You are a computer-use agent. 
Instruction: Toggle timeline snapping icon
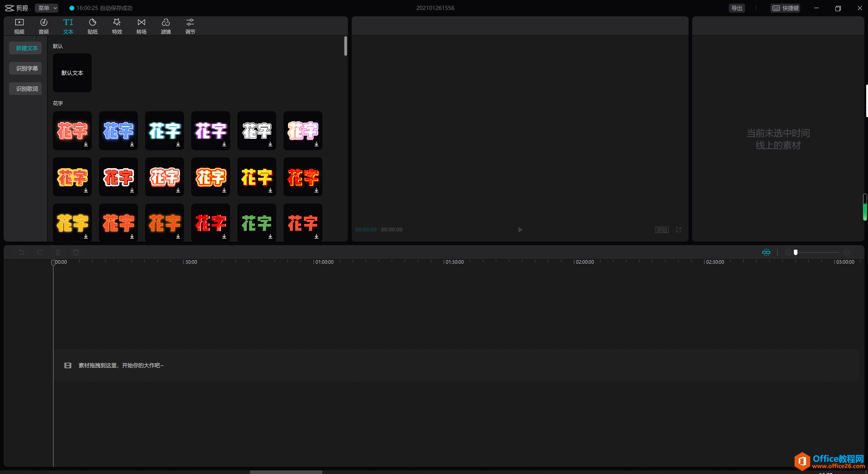coord(766,252)
